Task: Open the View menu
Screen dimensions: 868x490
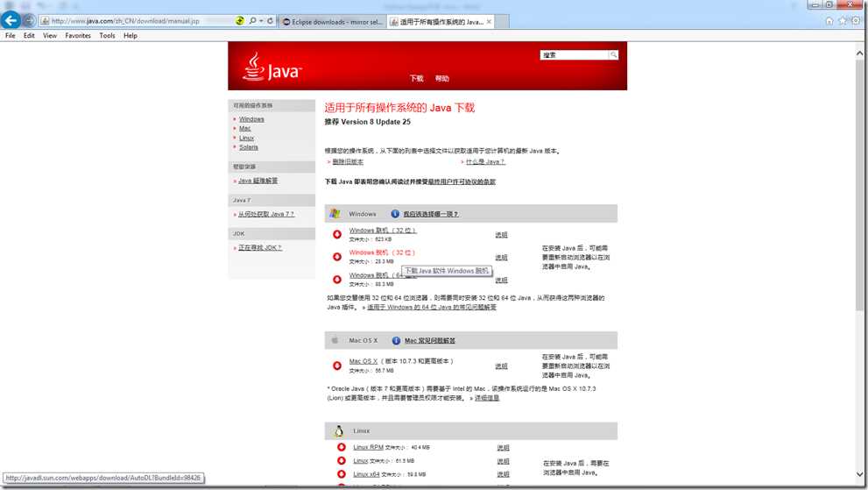Action: click(50, 35)
